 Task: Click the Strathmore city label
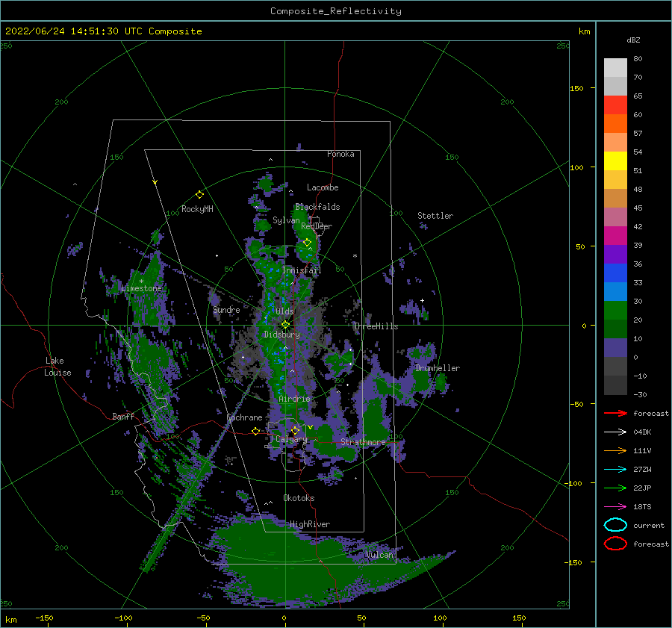(363, 442)
